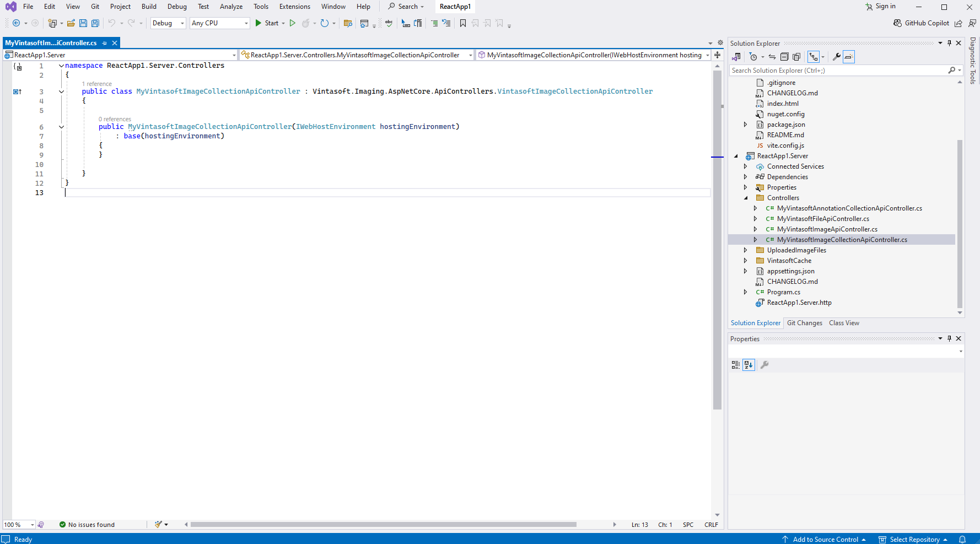Click the Open File folder icon in toolbar
The width and height of the screenshot is (980, 544).
71,23
